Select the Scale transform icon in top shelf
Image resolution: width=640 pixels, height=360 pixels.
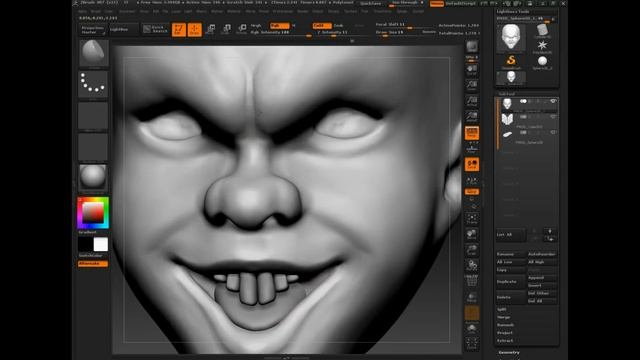click(x=226, y=29)
